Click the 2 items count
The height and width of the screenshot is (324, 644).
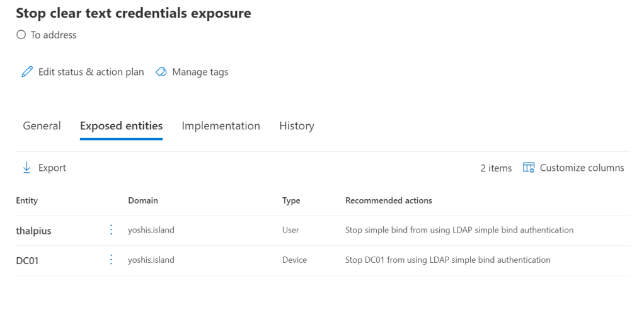496,168
